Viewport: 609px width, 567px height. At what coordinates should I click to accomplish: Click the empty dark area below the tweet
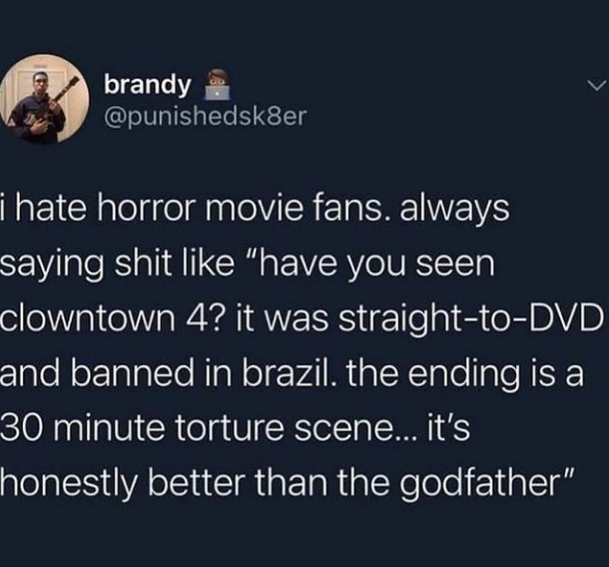(304, 538)
